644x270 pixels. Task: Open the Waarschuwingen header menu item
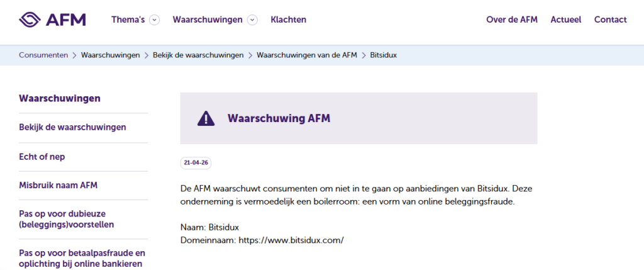[208, 20]
